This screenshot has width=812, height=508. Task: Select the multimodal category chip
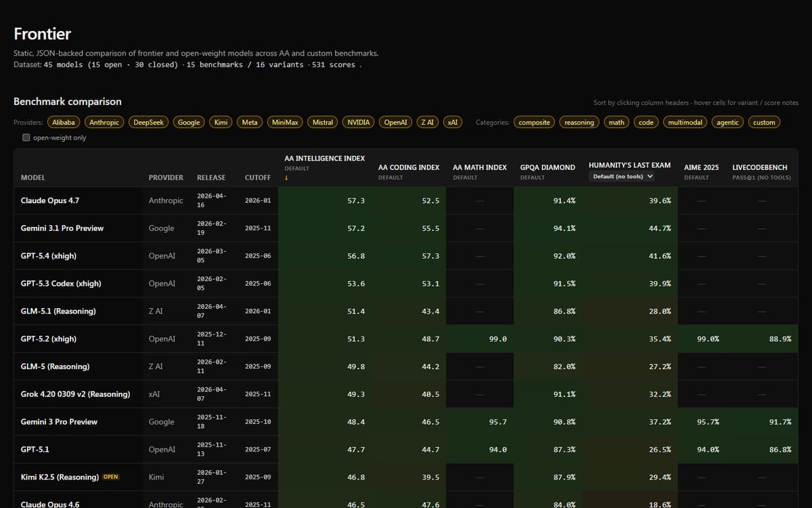click(685, 123)
